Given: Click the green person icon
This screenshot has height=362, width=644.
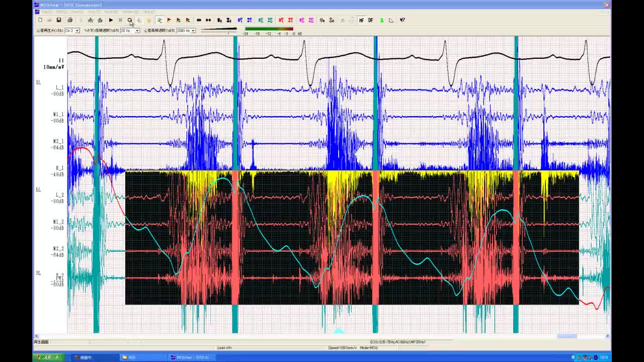Looking at the screenshot, I should (381, 20).
